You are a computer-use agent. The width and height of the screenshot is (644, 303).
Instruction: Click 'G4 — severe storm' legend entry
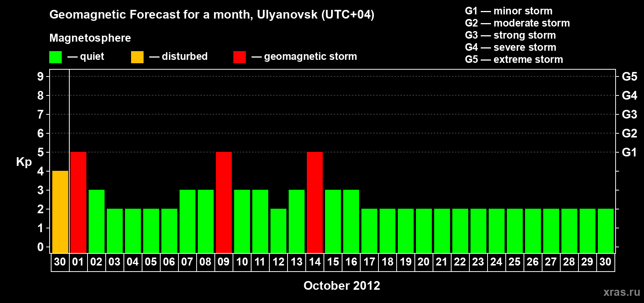[x=511, y=47]
